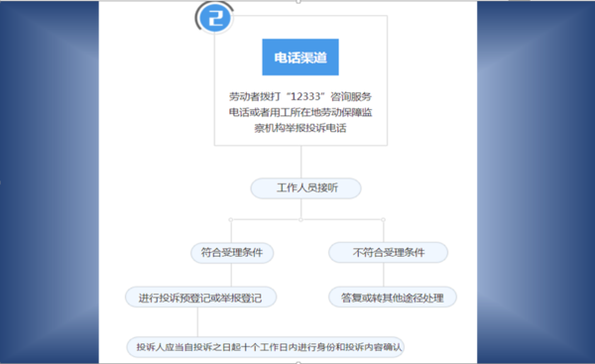This screenshot has height=364, width=595.
Task: Click the 不符合受理条件 node
Action: [388, 252]
